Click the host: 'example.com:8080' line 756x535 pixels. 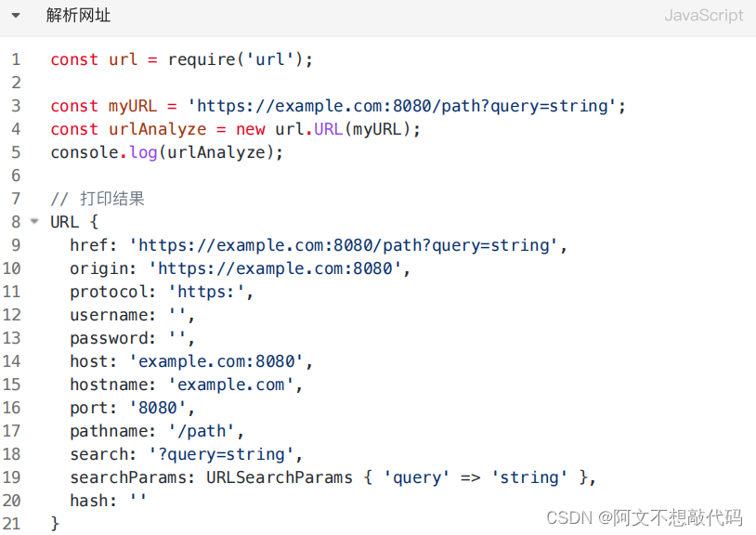191,361
